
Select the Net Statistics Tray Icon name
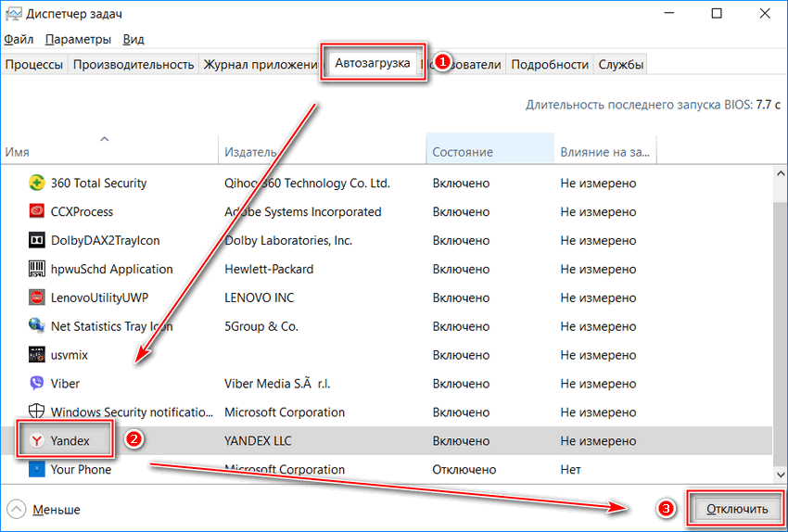coord(111,326)
